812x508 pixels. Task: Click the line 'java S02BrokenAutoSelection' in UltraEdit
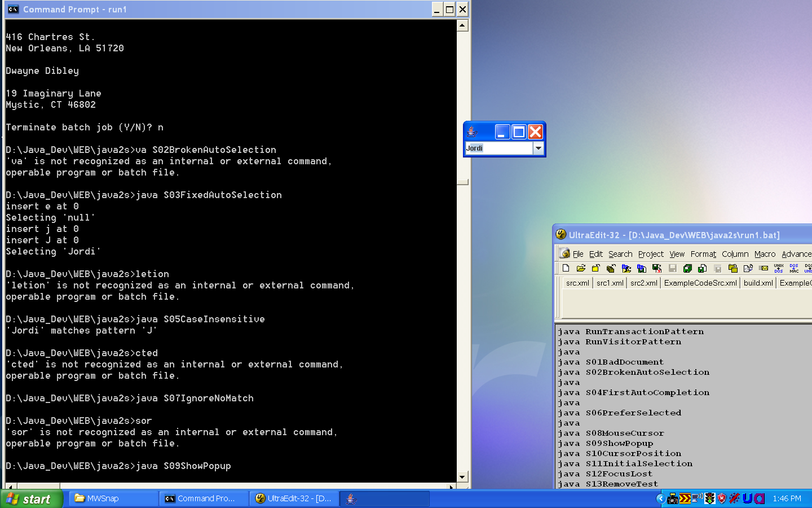633,372
